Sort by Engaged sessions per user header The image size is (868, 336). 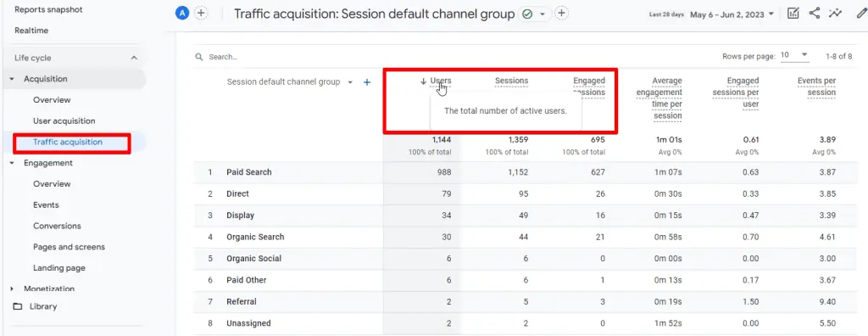tap(736, 92)
